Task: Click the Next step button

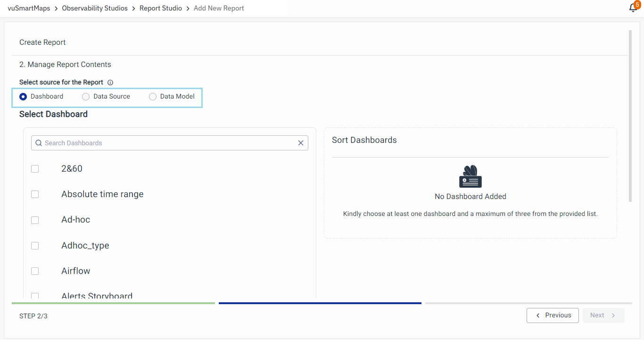Action: [603, 315]
